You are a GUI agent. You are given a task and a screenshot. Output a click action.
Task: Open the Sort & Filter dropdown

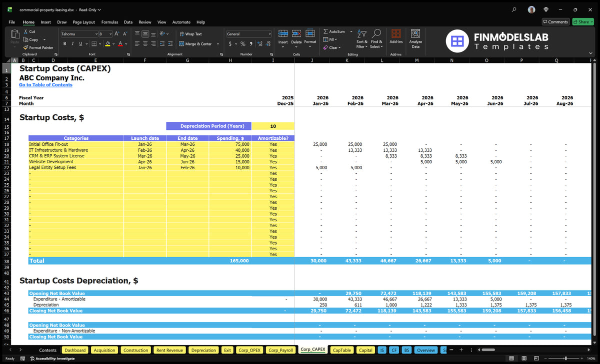[362, 39]
